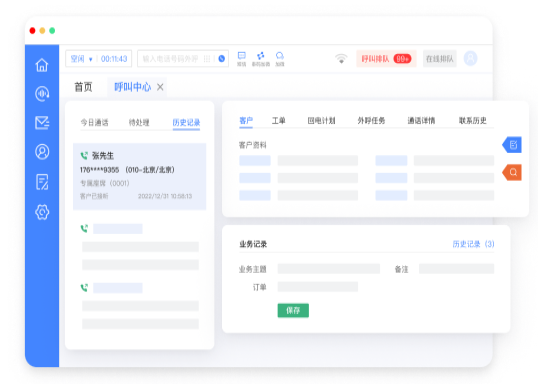Click the orange search side tag
The height and width of the screenshot is (384, 538).
pyautogui.click(x=512, y=172)
